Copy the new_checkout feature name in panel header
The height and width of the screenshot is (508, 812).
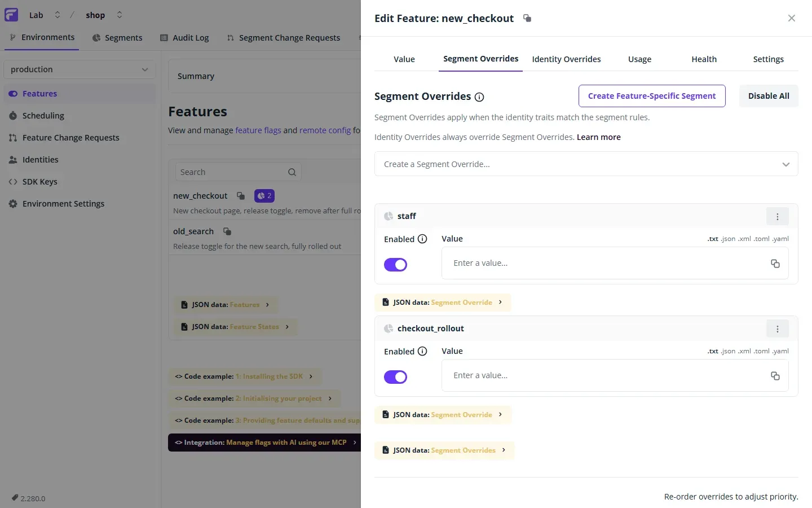click(527, 18)
